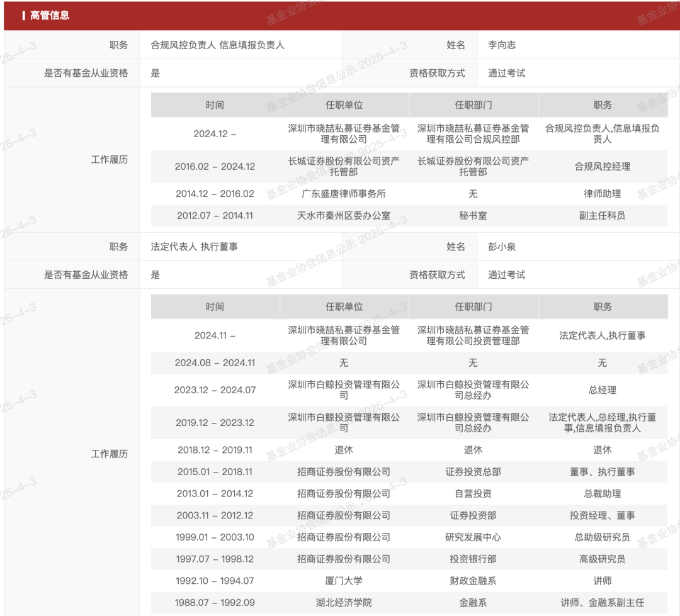Click the 1988.07 – 1992.09 time cell
The image size is (680, 616).
coord(215,603)
